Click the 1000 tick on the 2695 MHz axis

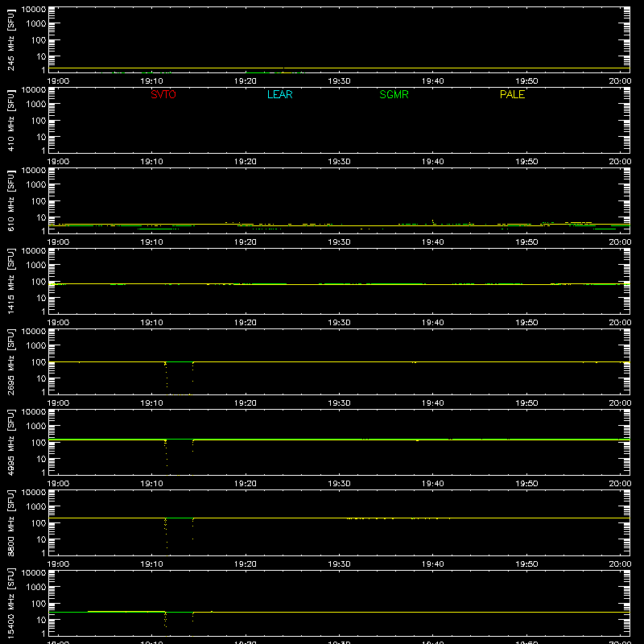pos(36,345)
